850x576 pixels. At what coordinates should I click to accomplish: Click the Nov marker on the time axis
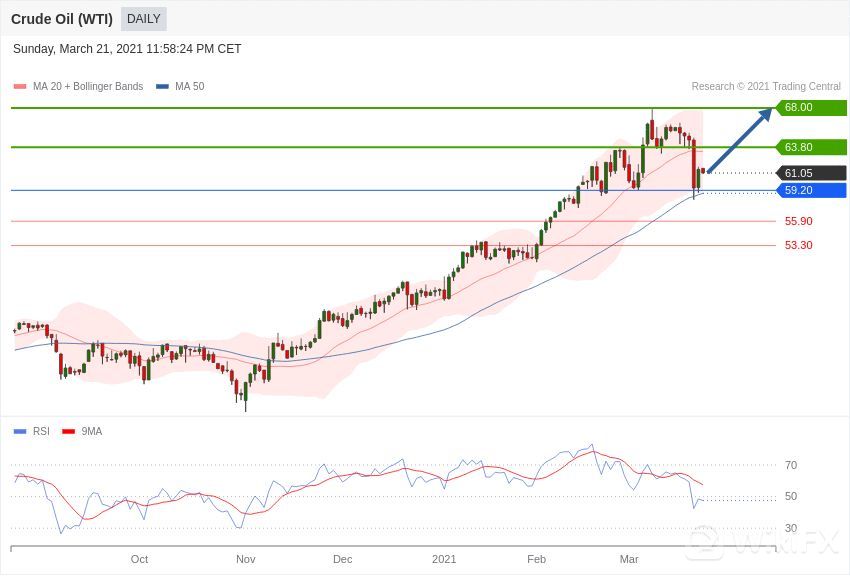click(x=245, y=559)
